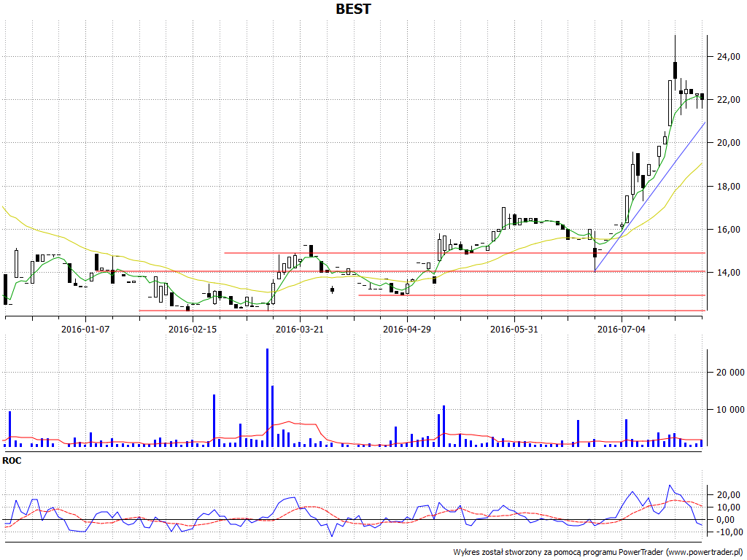Viewport: 747px width, 560px height.
Task: Select the ROC 20,00 axis label
Action: 729,495
